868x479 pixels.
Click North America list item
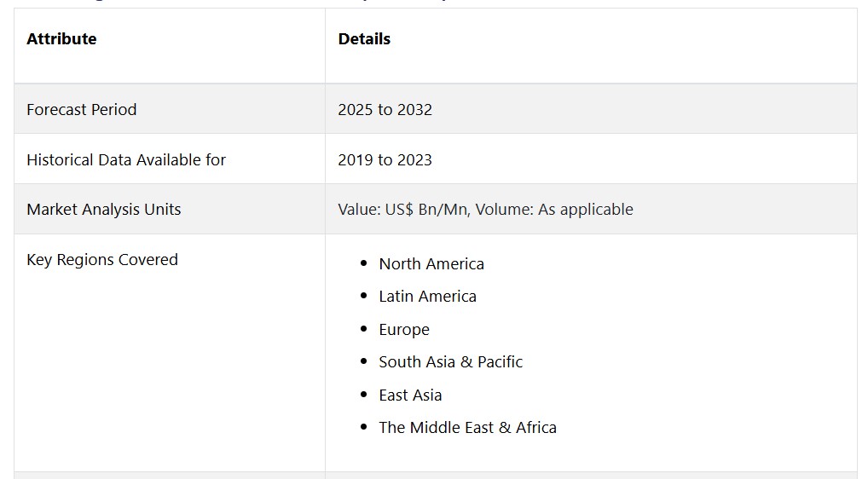pyautogui.click(x=431, y=264)
